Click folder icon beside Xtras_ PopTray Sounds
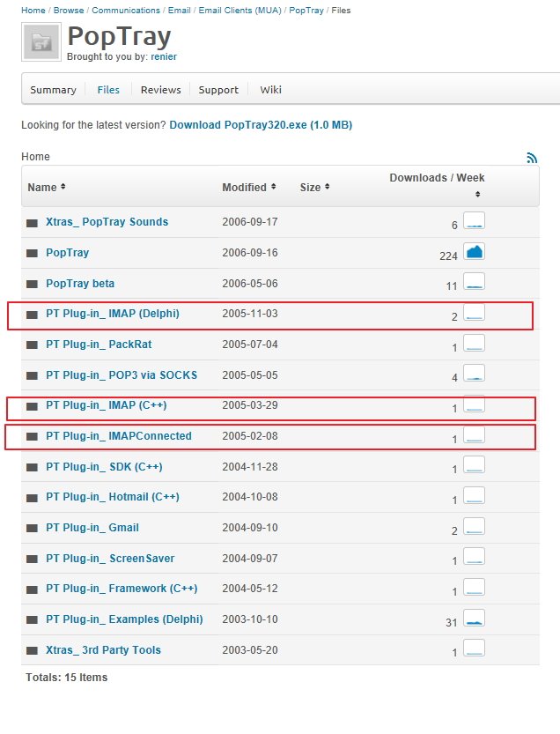The width and height of the screenshot is (560, 734). (x=33, y=223)
